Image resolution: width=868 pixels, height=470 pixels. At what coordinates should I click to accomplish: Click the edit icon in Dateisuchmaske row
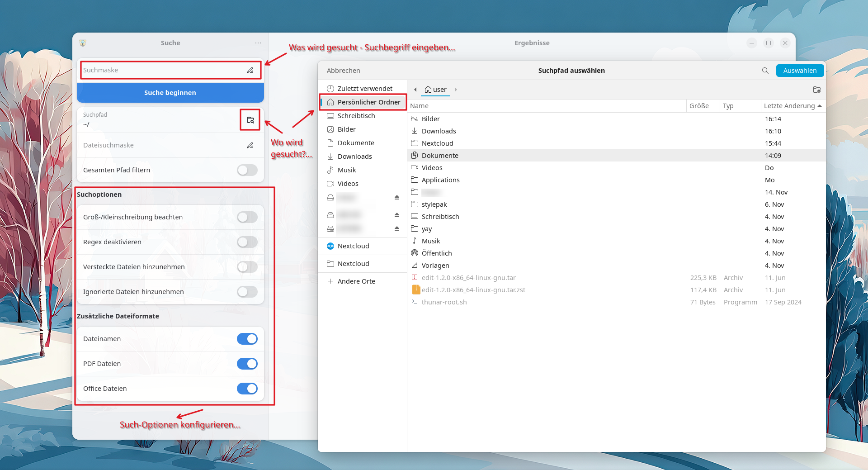(x=250, y=145)
